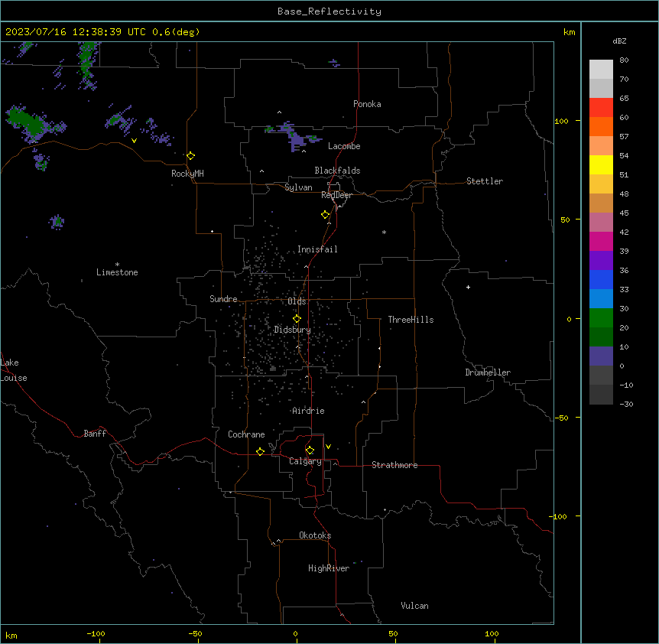Select the Stettler label
Screen dimensions: 659x644
(485, 181)
